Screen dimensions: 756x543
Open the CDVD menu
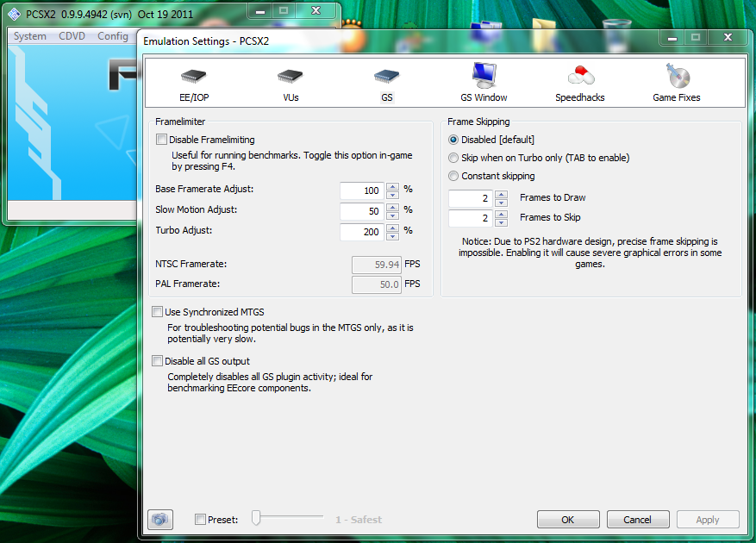[x=71, y=35]
